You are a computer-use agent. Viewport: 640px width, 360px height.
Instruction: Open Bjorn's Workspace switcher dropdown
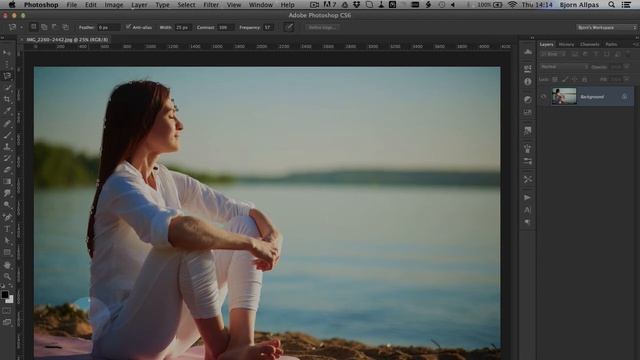607,27
